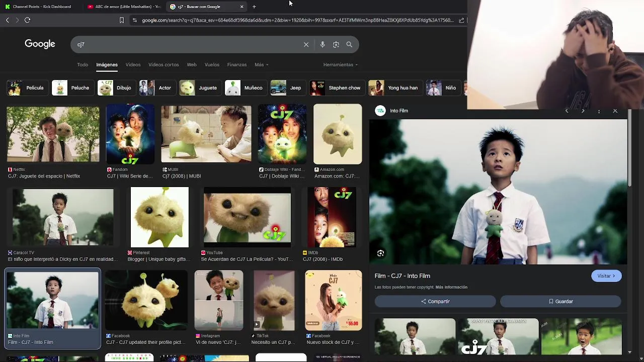Open the related Sony Pictures Classics CJ7 thumbnail
The width and height of the screenshot is (644, 362).
point(498,336)
